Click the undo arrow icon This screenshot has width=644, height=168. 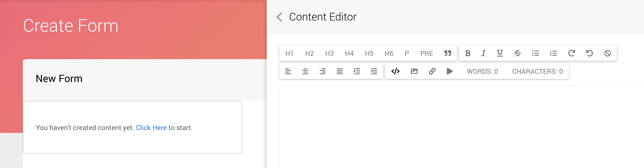[589, 53]
